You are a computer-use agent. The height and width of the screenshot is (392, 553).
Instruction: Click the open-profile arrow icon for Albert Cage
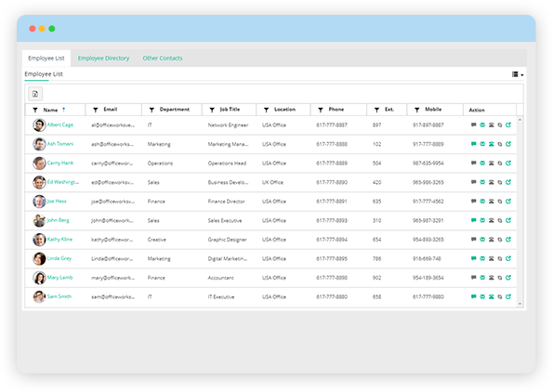[x=508, y=124]
